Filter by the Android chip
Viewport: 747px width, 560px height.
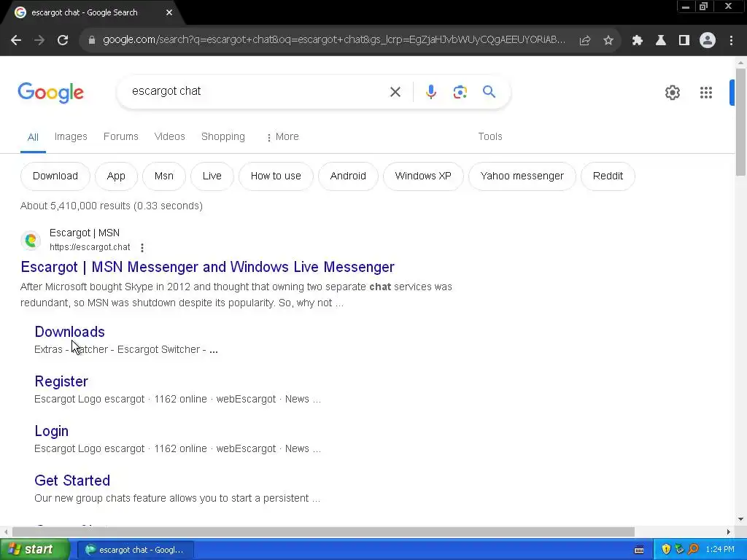tap(348, 176)
